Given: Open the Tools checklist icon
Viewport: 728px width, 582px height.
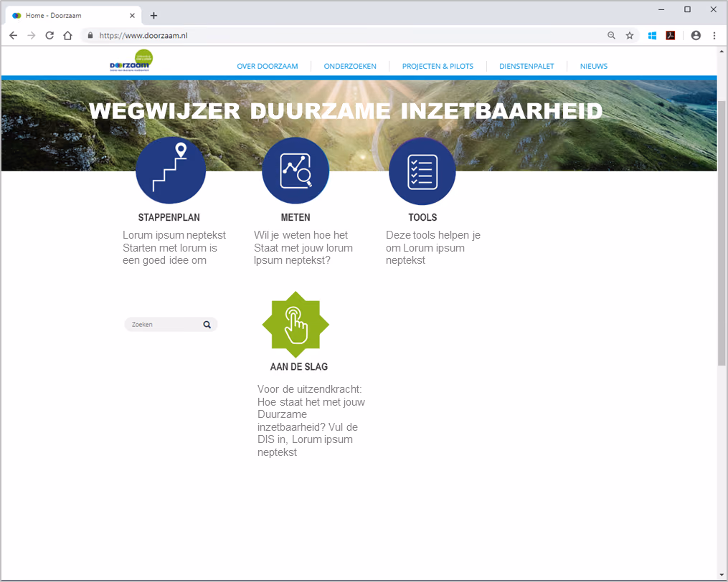Looking at the screenshot, I should point(422,171).
